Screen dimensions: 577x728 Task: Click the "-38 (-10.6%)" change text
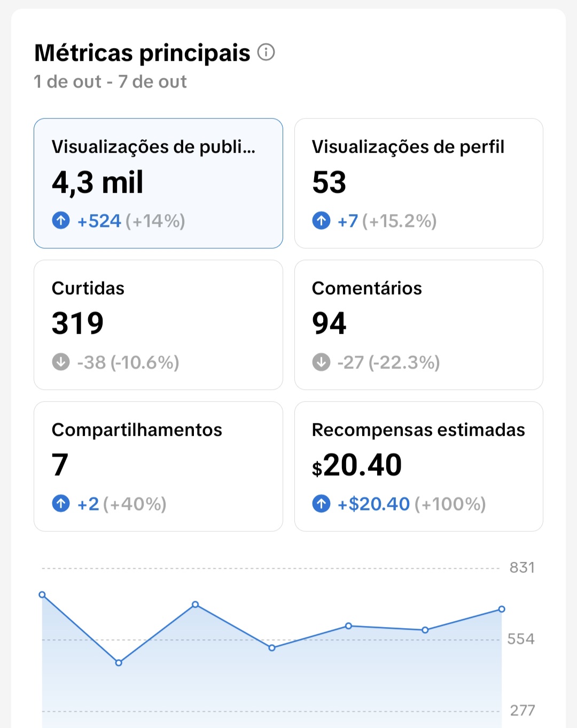(128, 362)
